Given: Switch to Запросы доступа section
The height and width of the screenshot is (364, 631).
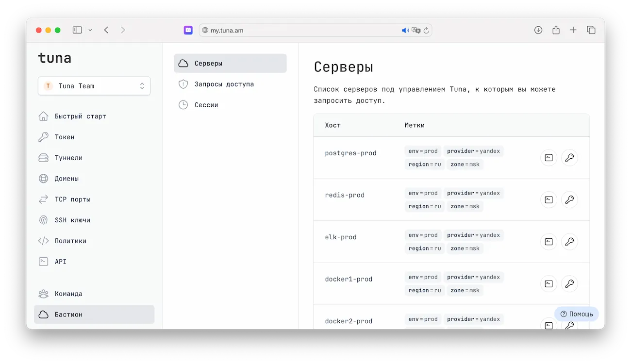Looking at the screenshot, I should [224, 84].
